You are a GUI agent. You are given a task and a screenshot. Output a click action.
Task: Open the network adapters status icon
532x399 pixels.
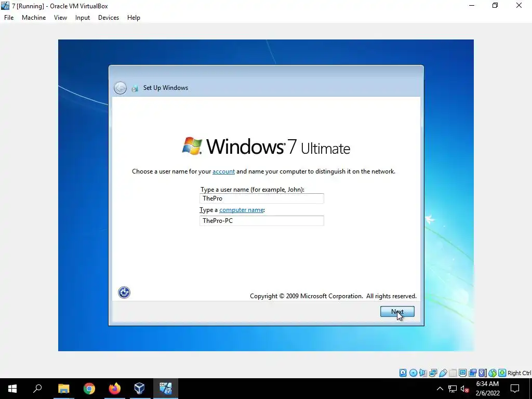click(433, 373)
